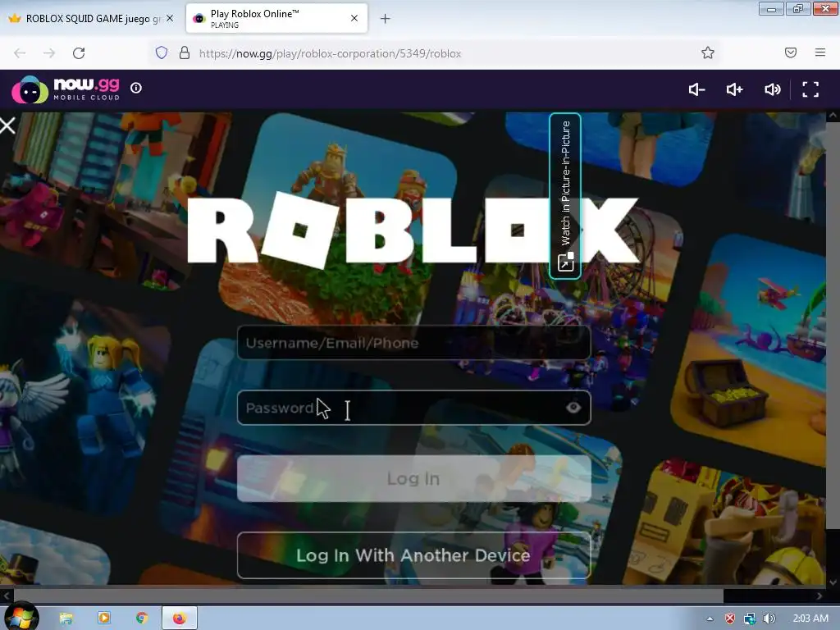
Task: Go forward to the next page
Action: click(x=49, y=53)
